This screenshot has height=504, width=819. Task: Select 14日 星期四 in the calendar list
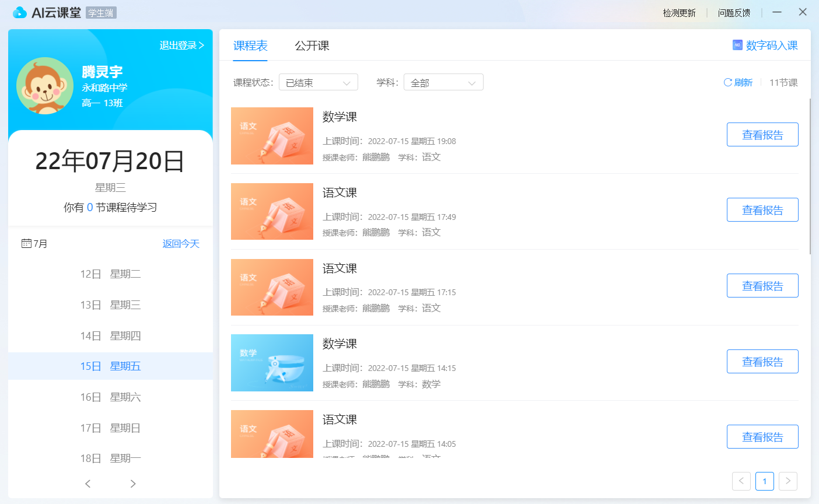[110, 336]
